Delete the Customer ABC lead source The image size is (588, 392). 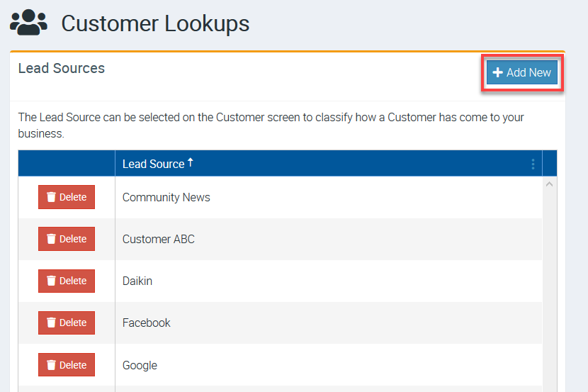[66, 239]
